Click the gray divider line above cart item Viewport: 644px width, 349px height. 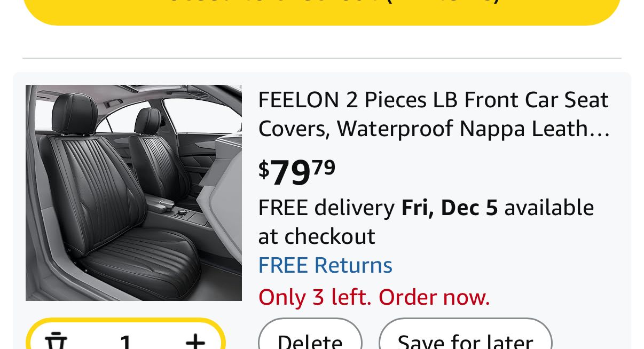[322, 58]
